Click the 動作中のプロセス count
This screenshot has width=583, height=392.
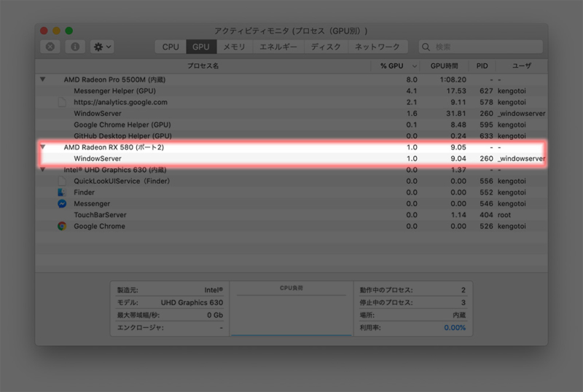click(463, 290)
